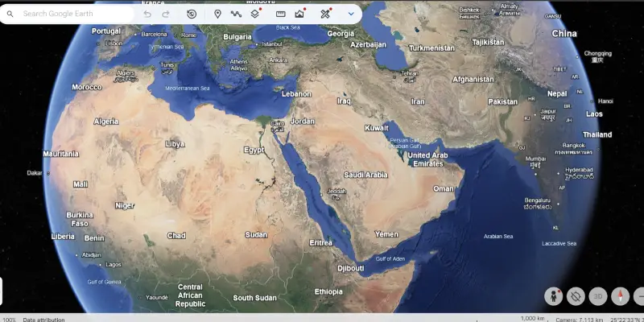Select the Niger label on map
Image resolution: width=644 pixels, height=322 pixels.
point(125,206)
